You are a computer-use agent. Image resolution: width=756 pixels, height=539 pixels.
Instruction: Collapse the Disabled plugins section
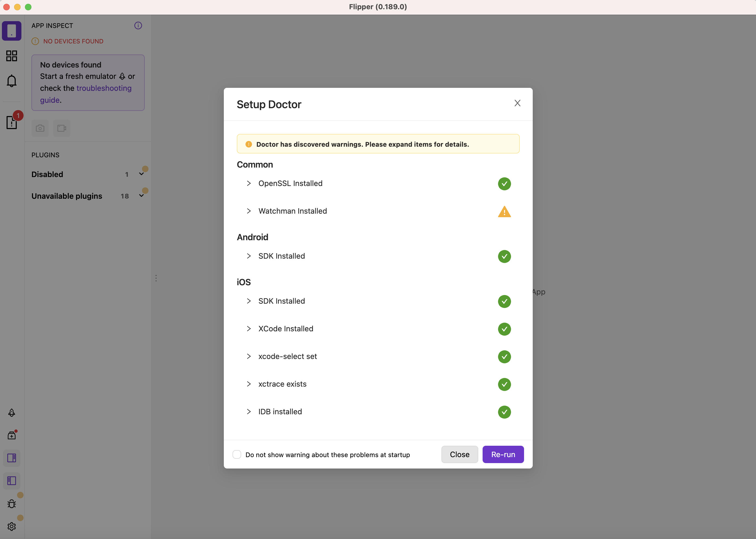(x=141, y=174)
